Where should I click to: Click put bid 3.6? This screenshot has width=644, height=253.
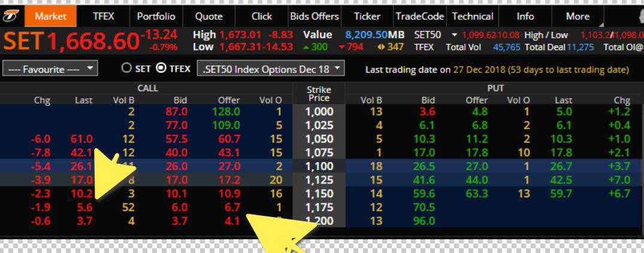(x=427, y=112)
